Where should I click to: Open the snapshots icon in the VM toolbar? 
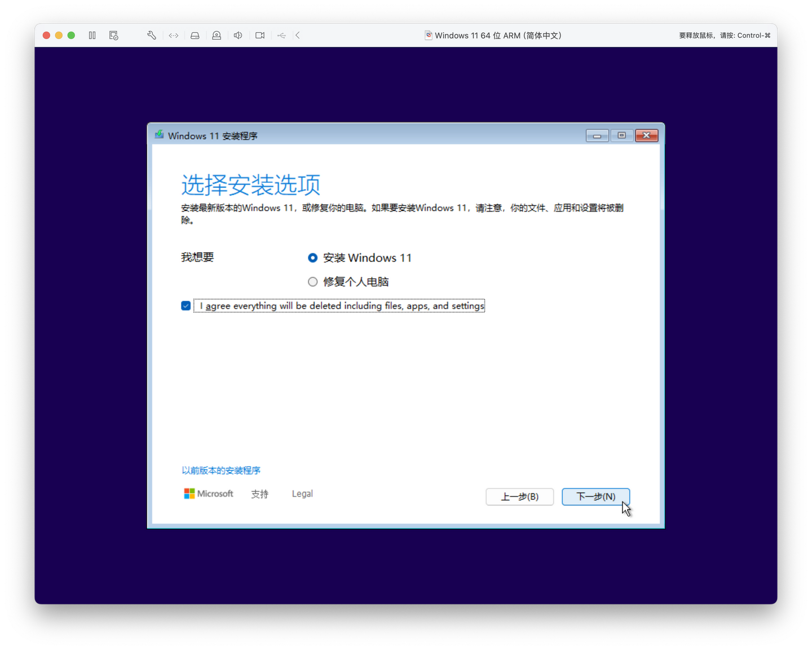click(x=114, y=36)
